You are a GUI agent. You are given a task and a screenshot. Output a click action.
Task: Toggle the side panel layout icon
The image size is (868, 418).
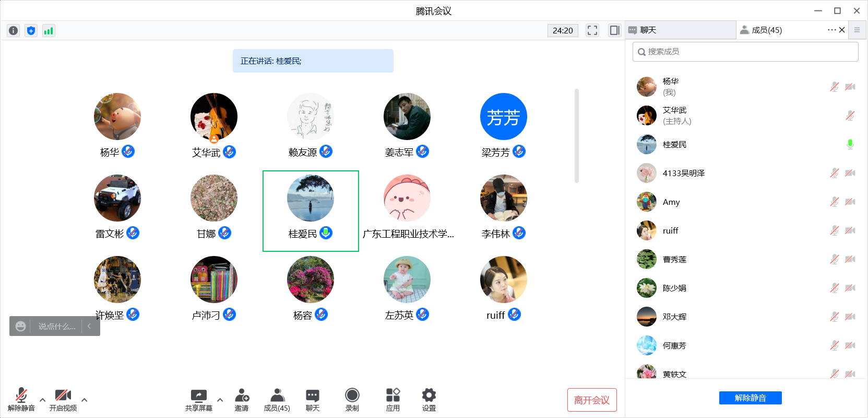614,30
